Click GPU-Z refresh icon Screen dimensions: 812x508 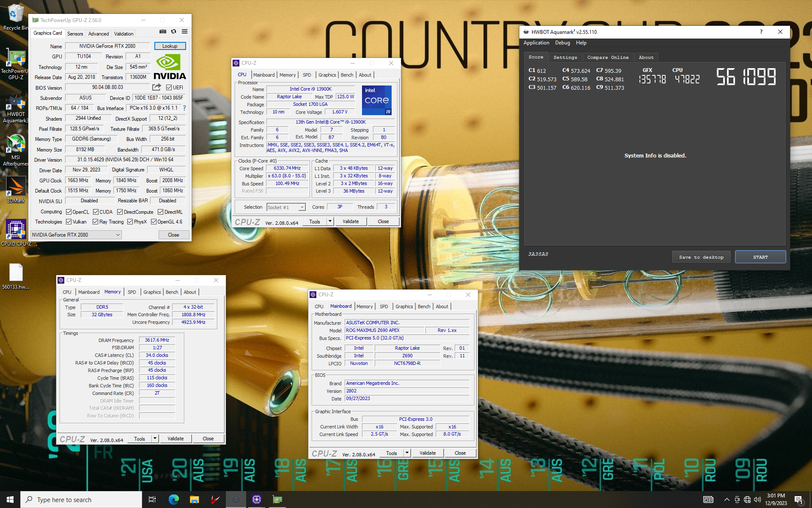(173, 32)
